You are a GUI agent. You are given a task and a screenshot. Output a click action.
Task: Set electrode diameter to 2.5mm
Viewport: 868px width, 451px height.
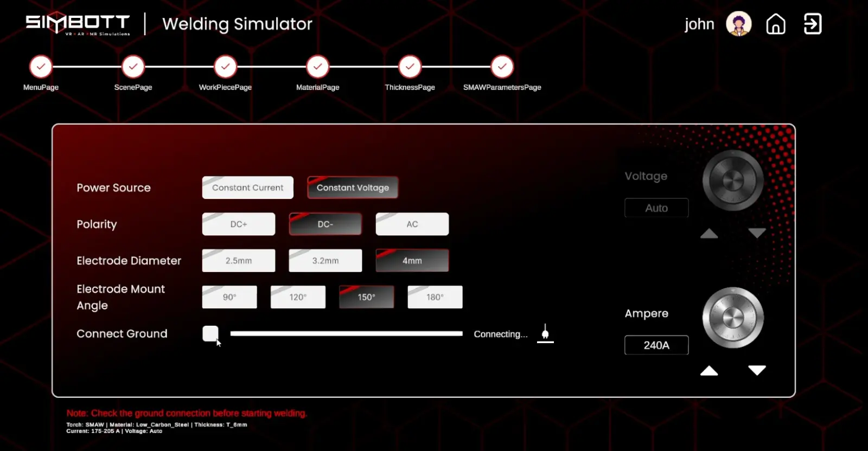coord(239,261)
